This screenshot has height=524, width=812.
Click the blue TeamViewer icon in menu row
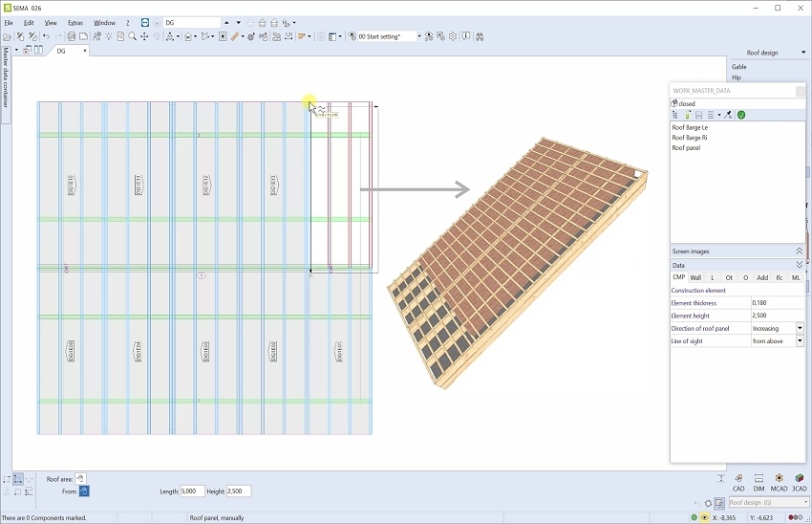145,23
